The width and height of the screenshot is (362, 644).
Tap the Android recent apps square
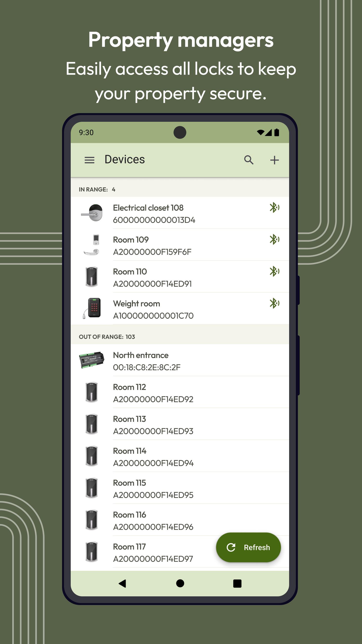tap(237, 584)
